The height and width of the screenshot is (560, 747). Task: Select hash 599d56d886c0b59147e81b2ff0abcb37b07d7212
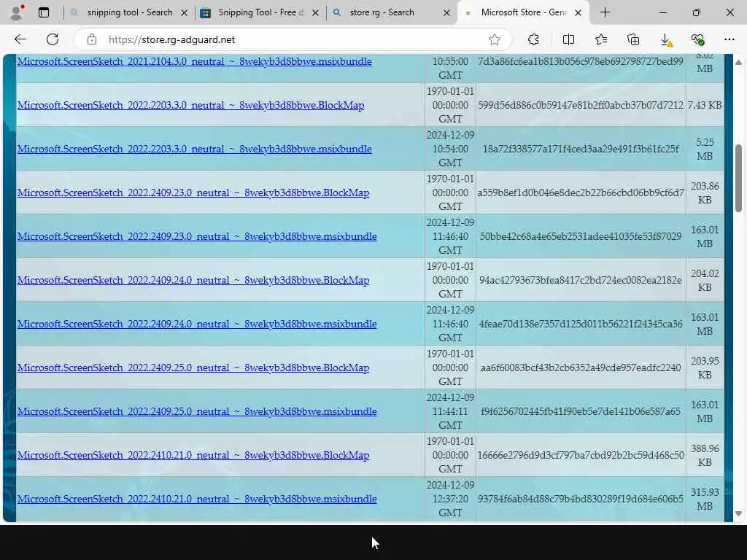(x=580, y=105)
